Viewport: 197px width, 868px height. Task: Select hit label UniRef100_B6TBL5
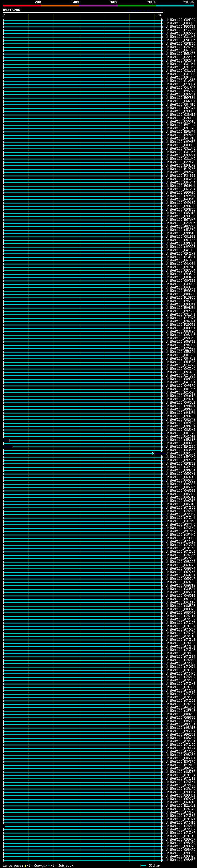[x=180, y=50]
